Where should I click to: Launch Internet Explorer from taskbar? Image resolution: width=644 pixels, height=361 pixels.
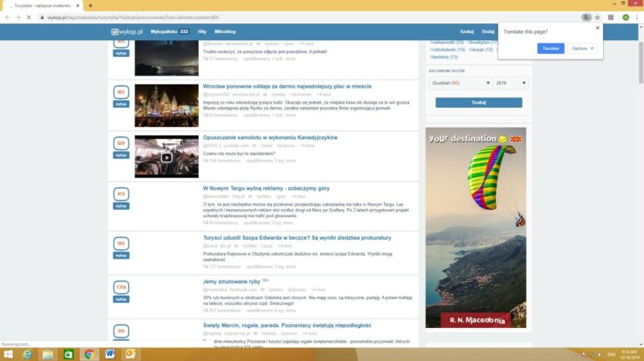coord(27,354)
